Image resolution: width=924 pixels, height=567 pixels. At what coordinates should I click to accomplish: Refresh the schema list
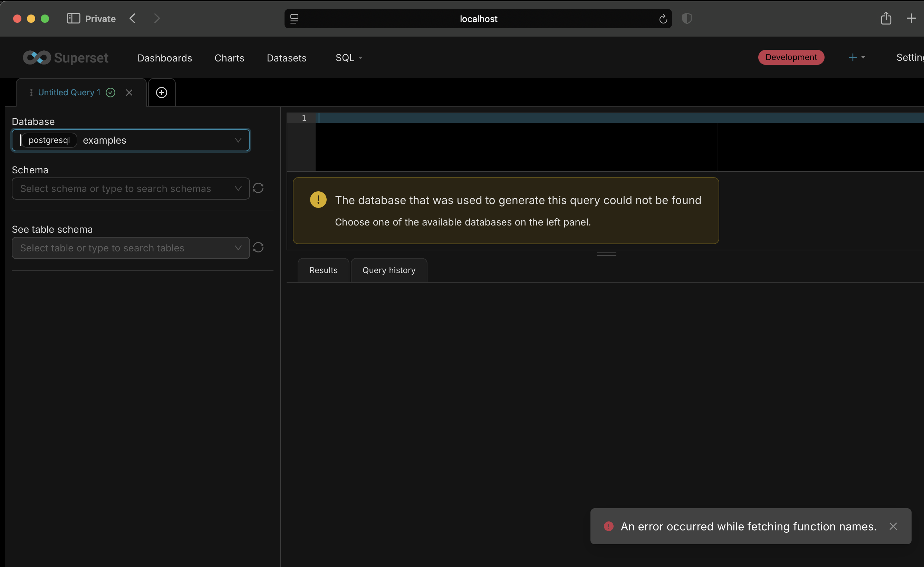click(258, 188)
